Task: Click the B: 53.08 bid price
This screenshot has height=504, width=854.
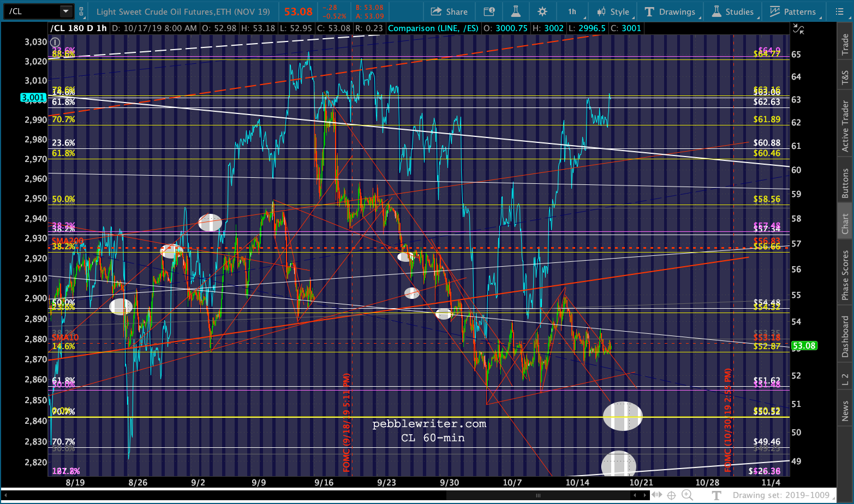Action: tap(369, 8)
